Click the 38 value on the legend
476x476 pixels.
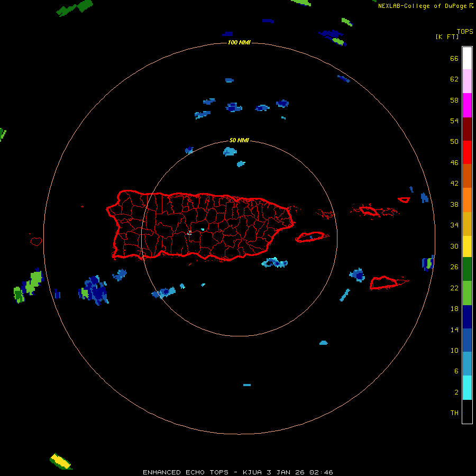click(454, 205)
